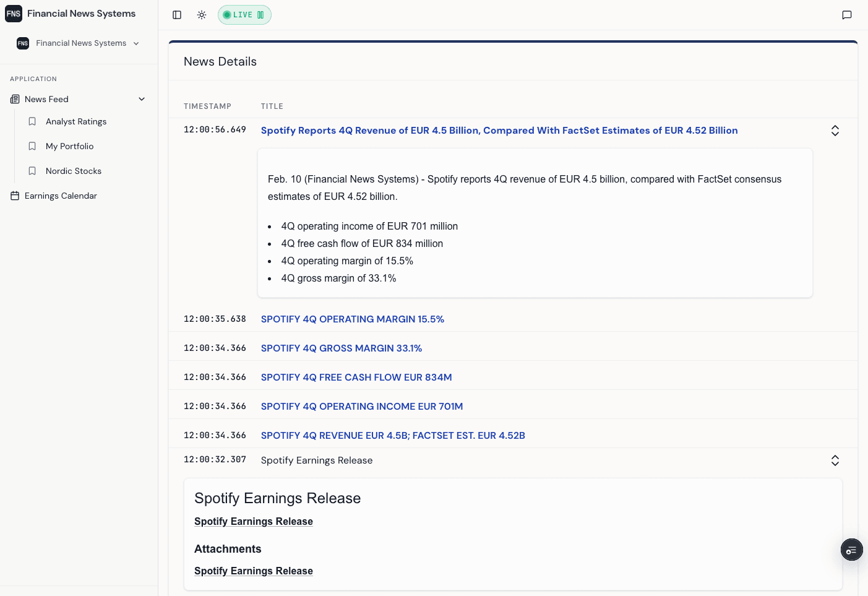This screenshot has width=868, height=596.
Task: Open the chat comment icon
Action: click(x=847, y=15)
